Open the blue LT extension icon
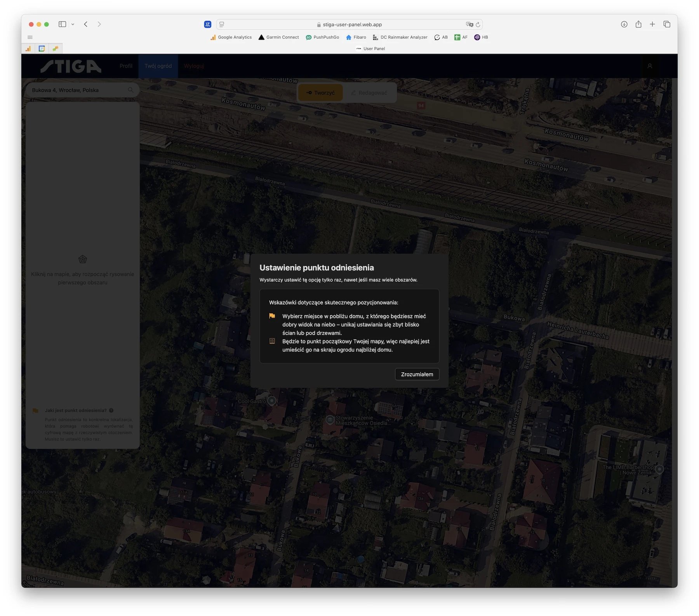The height and width of the screenshot is (616, 699). 208,24
